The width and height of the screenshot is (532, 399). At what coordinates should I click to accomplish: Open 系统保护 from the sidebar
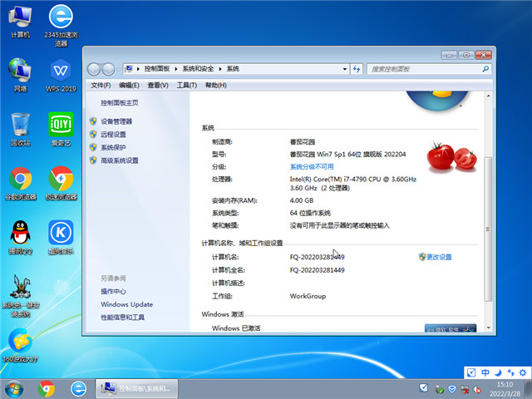tap(113, 147)
